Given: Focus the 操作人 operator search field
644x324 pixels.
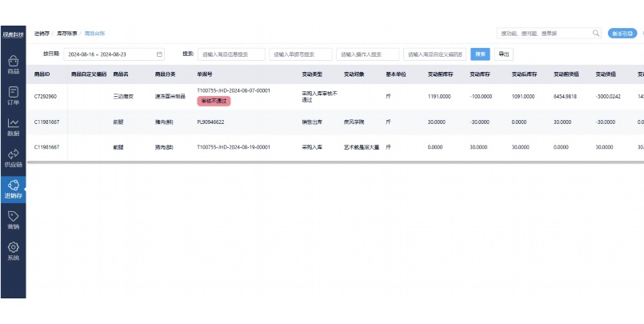Looking at the screenshot, I should [x=367, y=54].
